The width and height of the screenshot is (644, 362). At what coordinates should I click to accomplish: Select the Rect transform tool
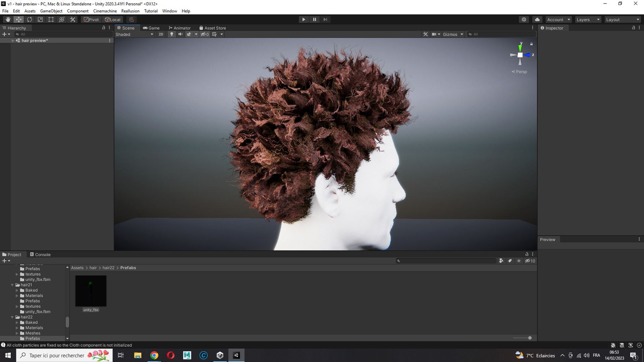click(51, 20)
